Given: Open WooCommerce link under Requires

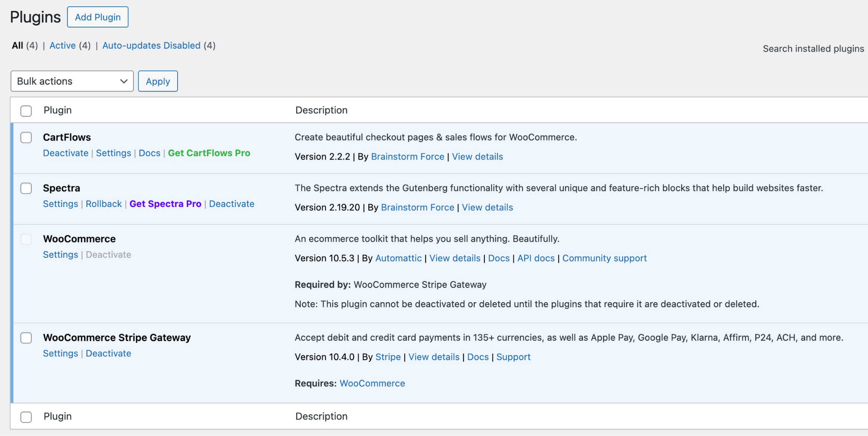Looking at the screenshot, I should 372,383.
